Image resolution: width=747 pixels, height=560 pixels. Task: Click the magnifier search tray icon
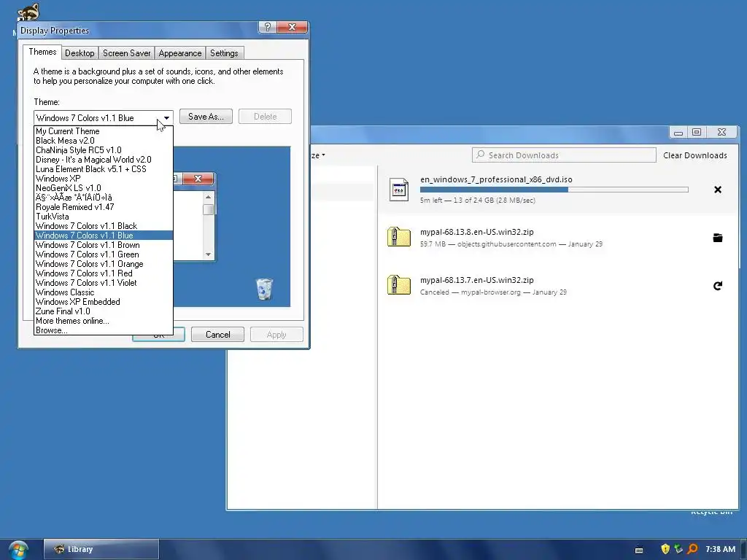[x=692, y=549]
